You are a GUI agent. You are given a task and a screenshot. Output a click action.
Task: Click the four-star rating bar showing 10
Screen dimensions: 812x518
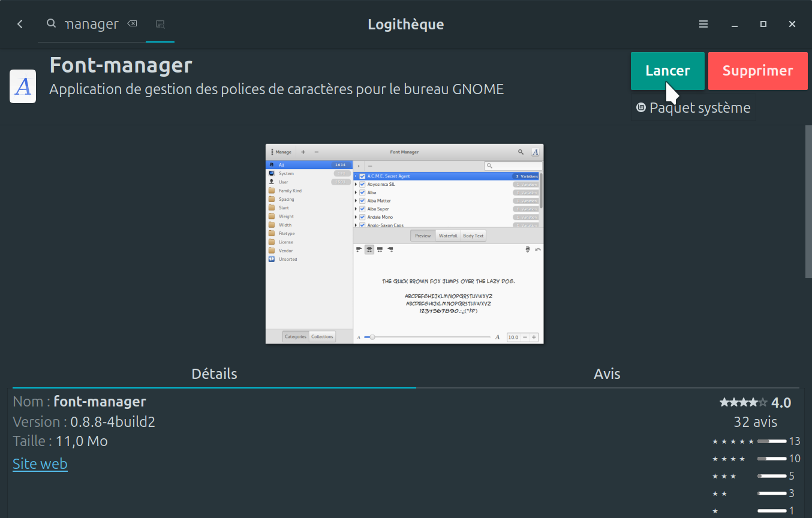coord(771,459)
